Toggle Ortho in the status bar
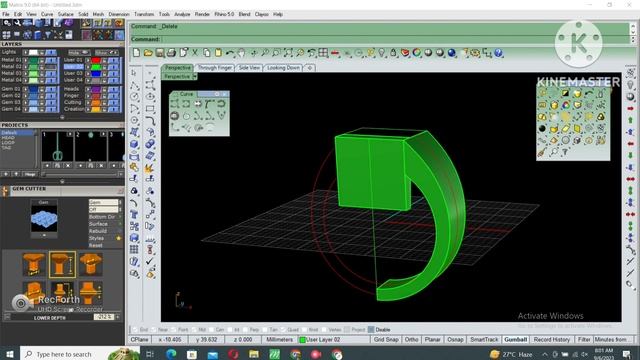 coord(411,340)
